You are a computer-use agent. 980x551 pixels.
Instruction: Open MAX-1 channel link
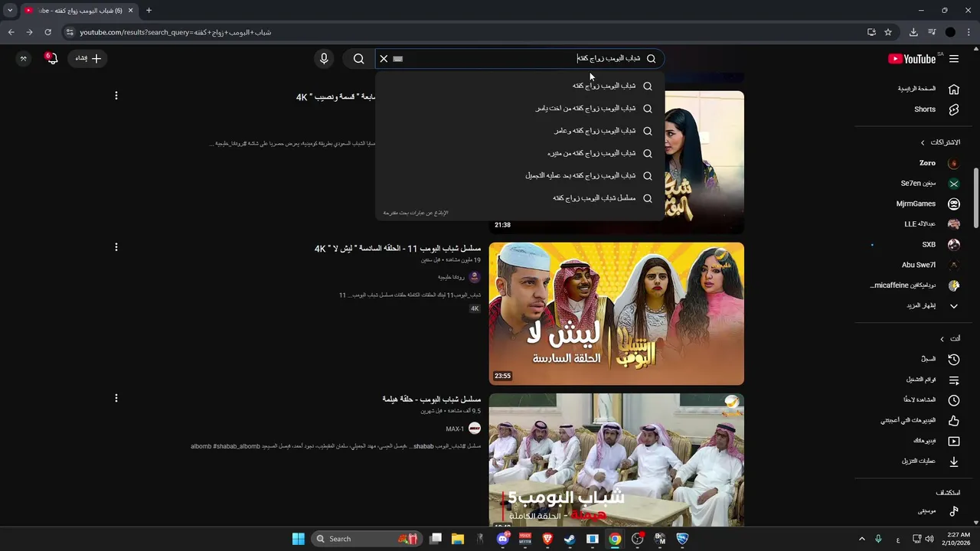click(x=455, y=429)
